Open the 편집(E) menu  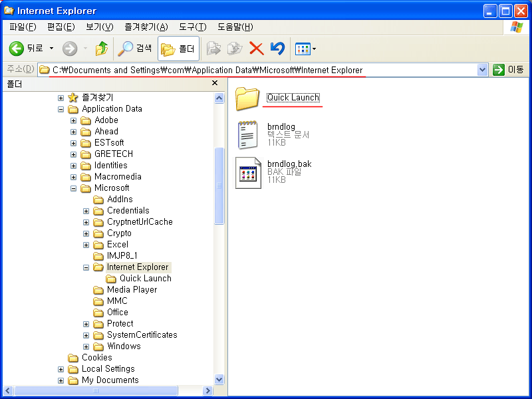pos(61,27)
